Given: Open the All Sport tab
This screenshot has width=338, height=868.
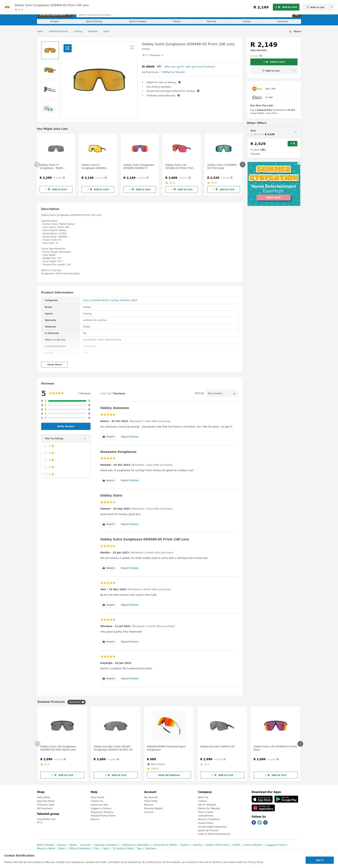Looking at the screenshot, I should [55, 21].
